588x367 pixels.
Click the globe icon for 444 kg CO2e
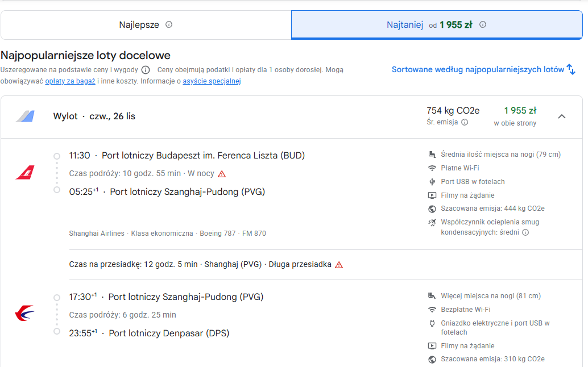point(432,209)
